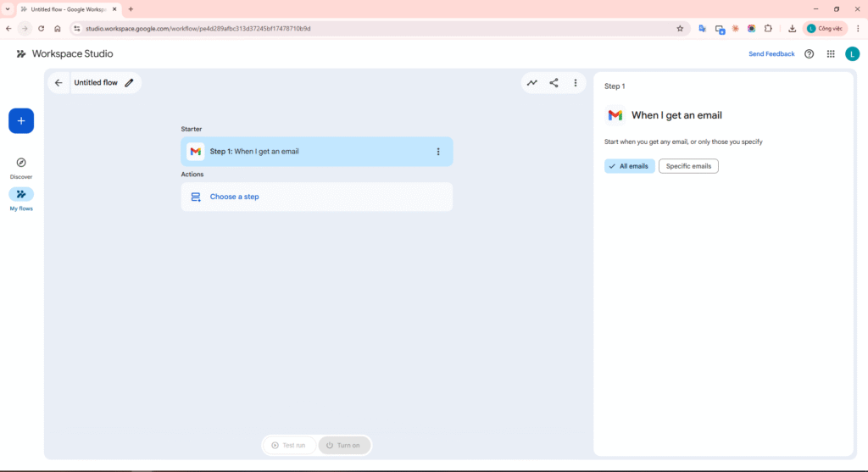Click the blue plus create flow button
The height and width of the screenshot is (472, 868).
[x=21, y=121]
